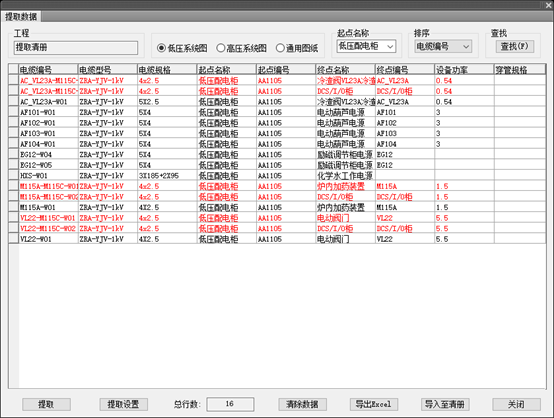Select row header of AF101-W01 row
Viewport: 554px width, 418px height.
(13, 112)
